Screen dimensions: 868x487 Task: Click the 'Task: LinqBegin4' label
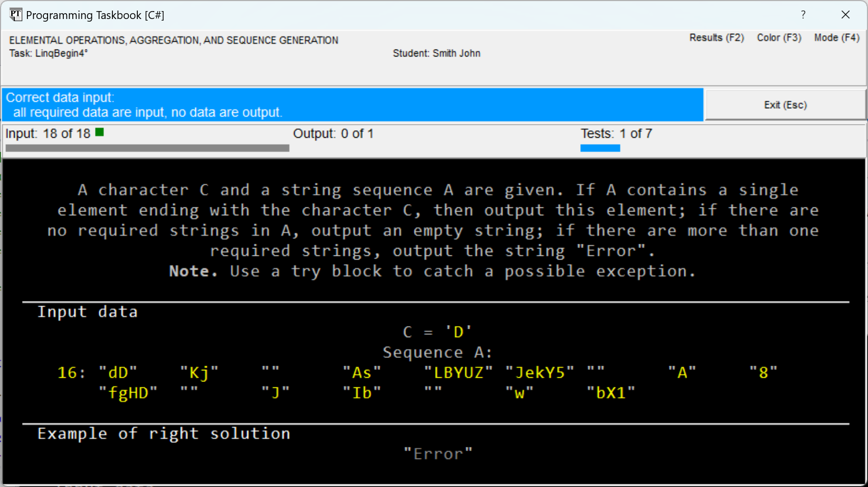pos(49,53)
